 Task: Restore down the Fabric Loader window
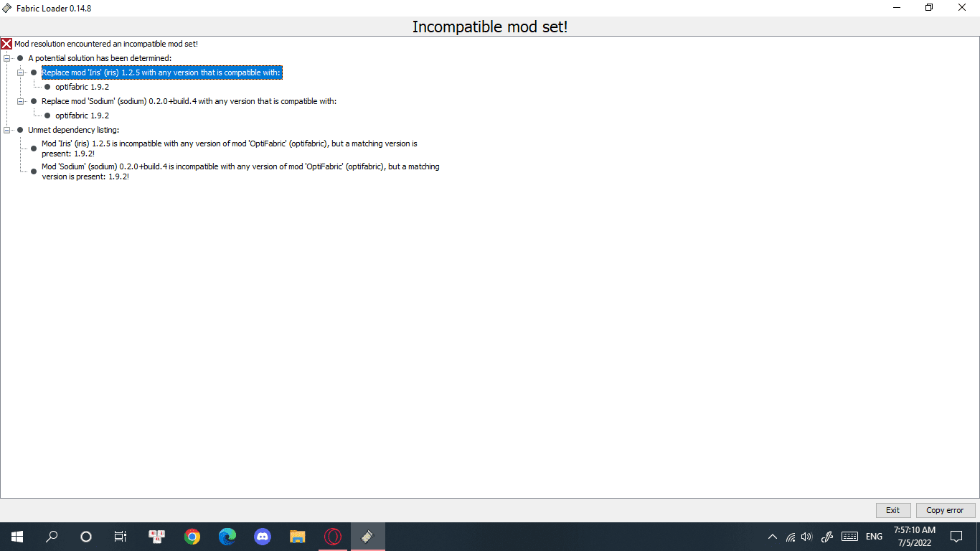[x=929, y=8]
